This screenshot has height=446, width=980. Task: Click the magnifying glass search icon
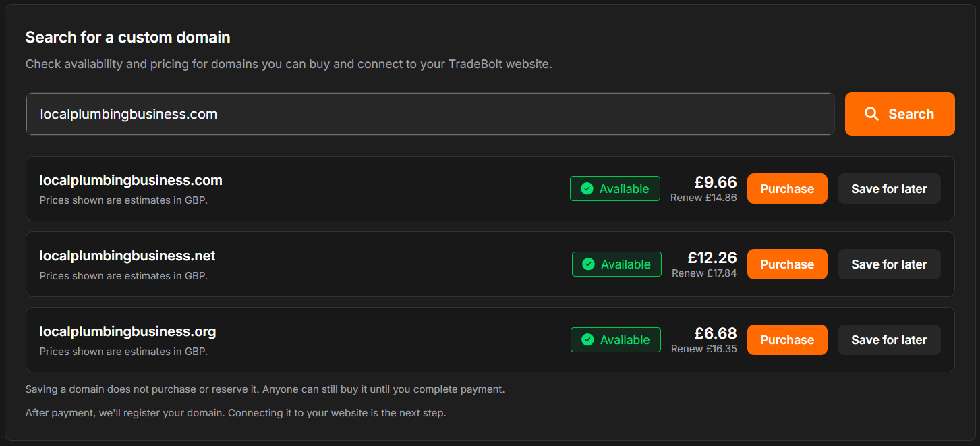(872, 113)
